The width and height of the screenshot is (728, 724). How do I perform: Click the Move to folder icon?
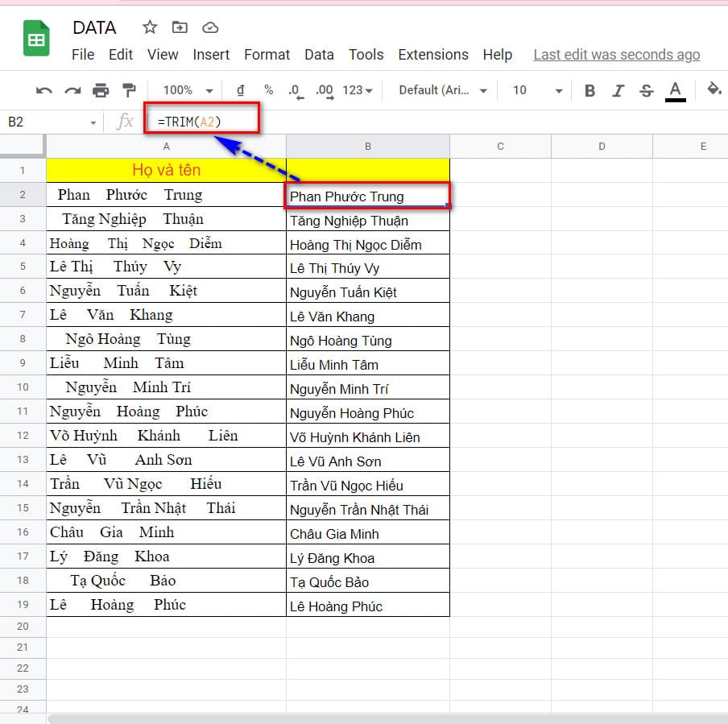tap(180, 27)
